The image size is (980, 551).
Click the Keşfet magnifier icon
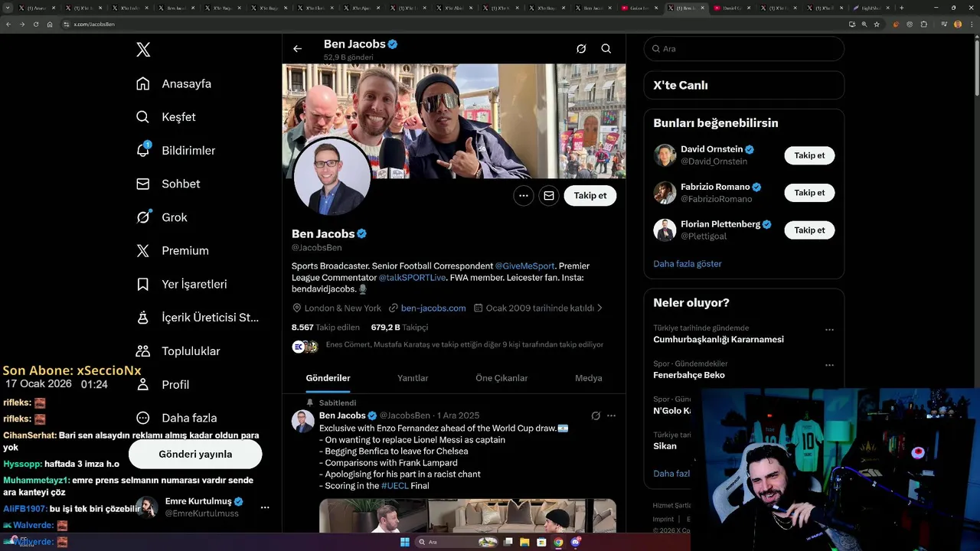143,117
